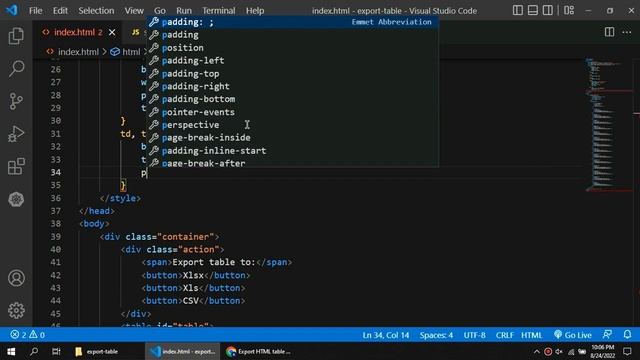Click the VS Code logo icon
Viewport: 640px width, 360px height.
tap(11, 10)
